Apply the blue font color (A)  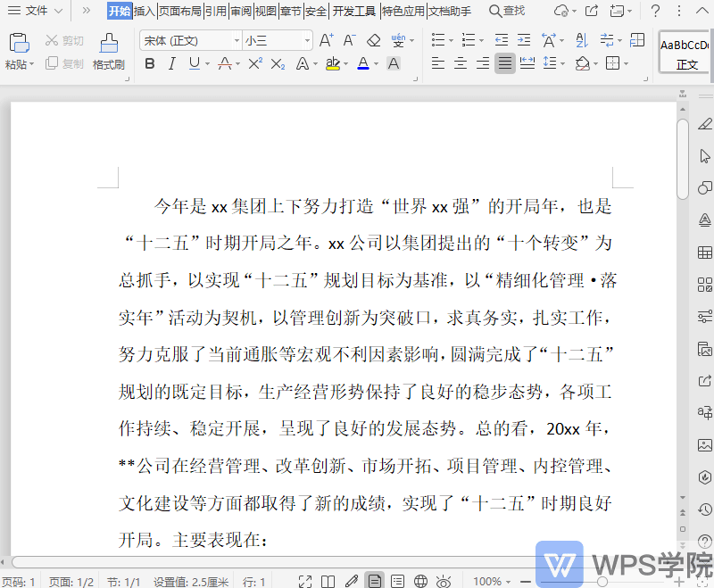point(363,63)
